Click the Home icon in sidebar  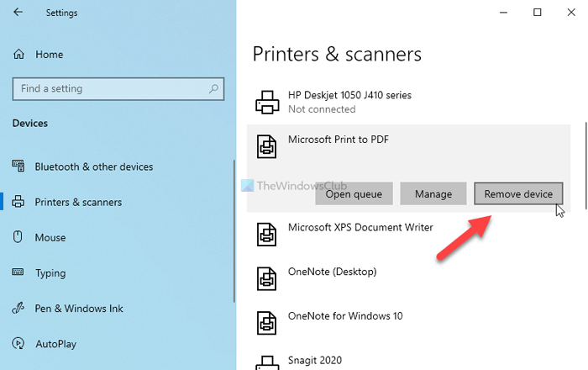coord(18,55)
